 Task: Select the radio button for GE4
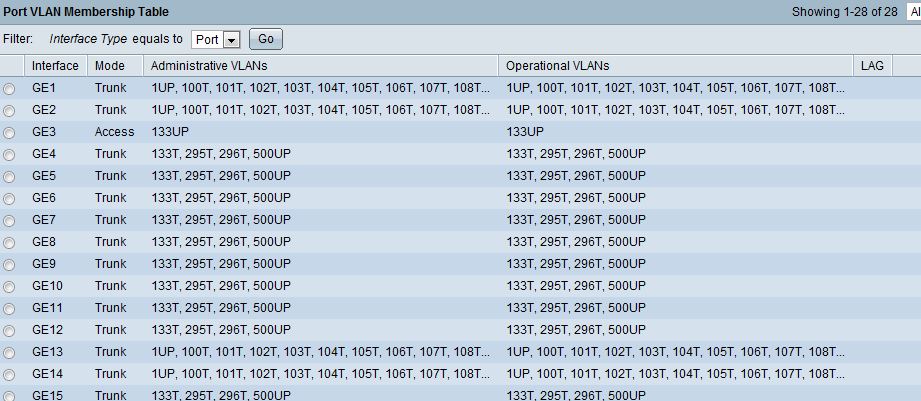(x=9, y=155)
